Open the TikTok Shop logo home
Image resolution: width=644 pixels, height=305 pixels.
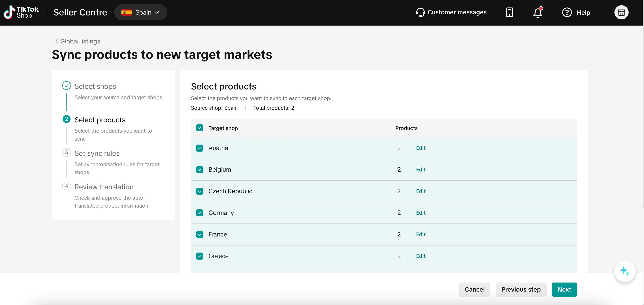[x=21, y=12]
